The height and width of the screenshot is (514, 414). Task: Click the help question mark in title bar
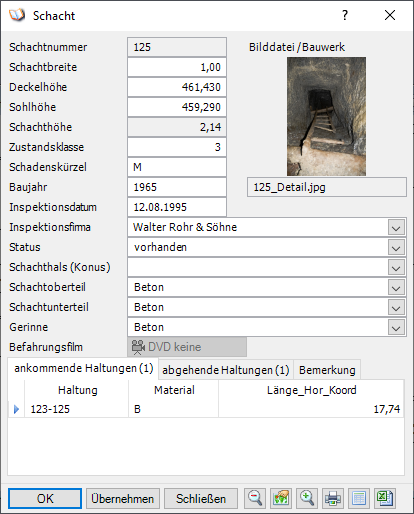[x=345, y=15]
